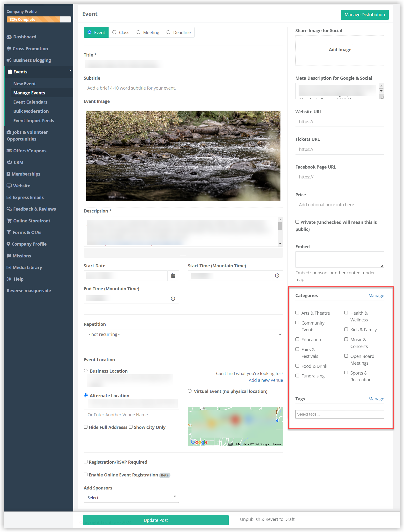404x532 pixels.
Task: Open the Start Date calendar picker icon
Action: tap(173, 276)
